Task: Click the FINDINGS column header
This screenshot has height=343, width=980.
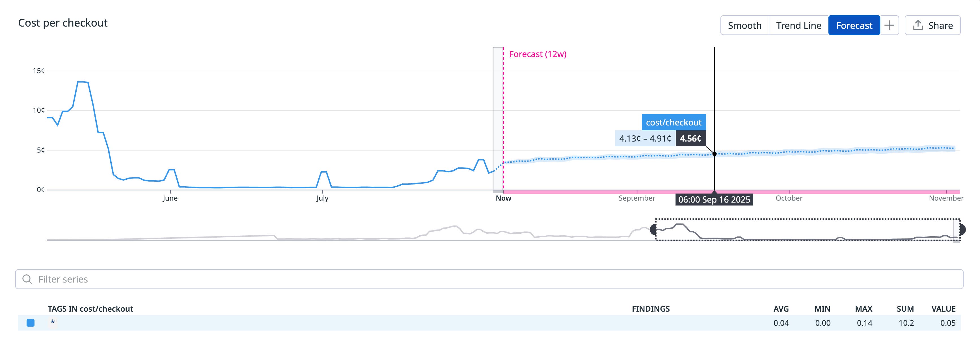Action: [x=651, y=309]
